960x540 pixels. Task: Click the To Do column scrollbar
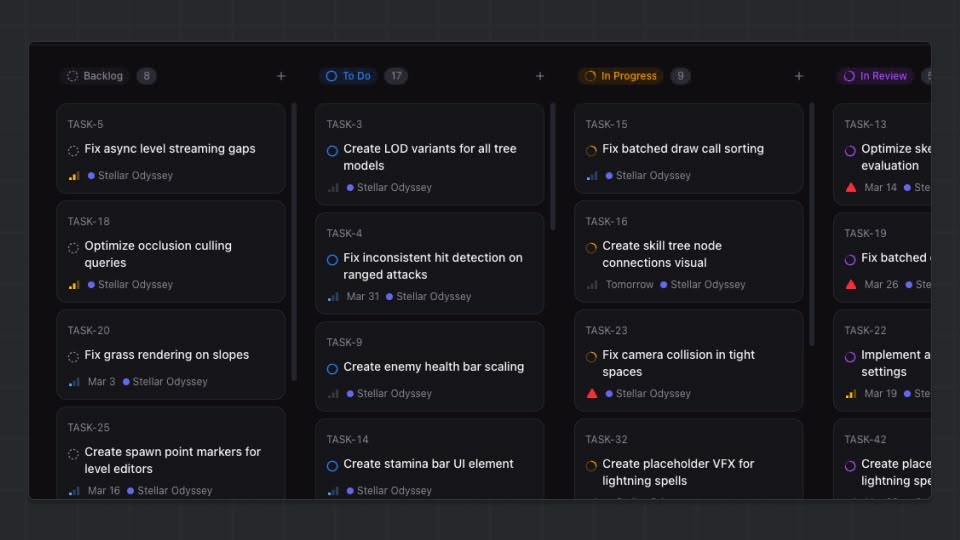point(553,167)
